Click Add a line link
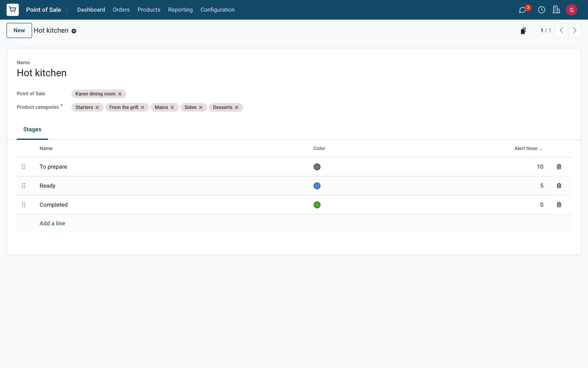 [52, 223]
